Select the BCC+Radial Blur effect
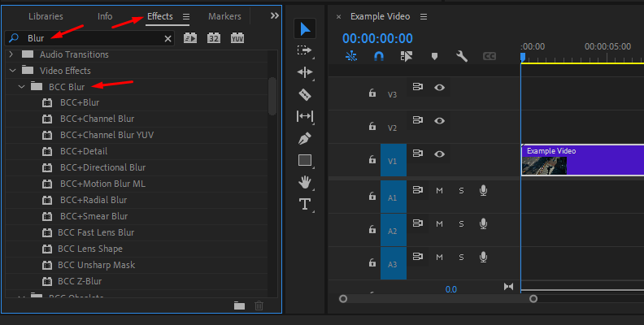Viewport: 644px width, 325px height. pos(94,200)
